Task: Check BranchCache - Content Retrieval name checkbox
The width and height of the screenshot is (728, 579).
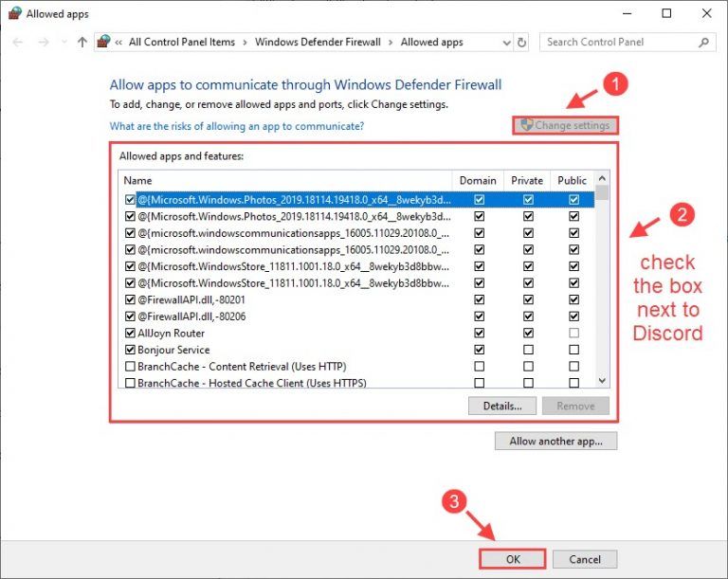Action: pos(130,367)
